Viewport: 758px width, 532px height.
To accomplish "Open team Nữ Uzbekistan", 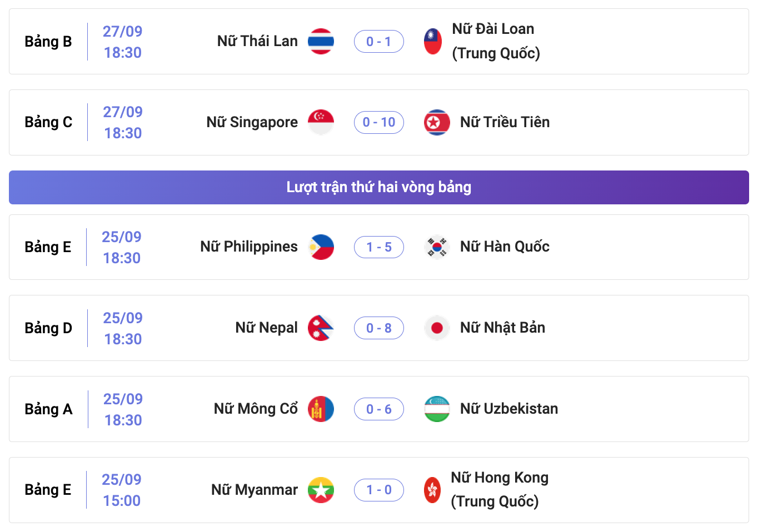I will (509, 409).
